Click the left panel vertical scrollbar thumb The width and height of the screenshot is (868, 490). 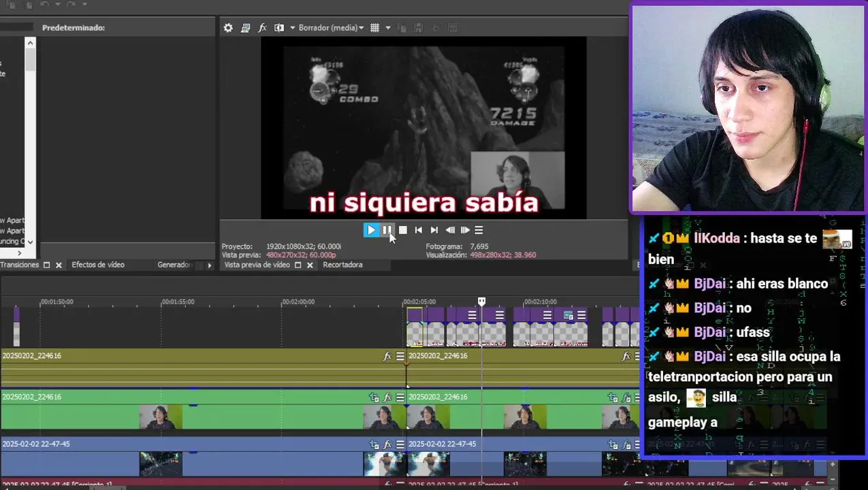tap(30, 60)
